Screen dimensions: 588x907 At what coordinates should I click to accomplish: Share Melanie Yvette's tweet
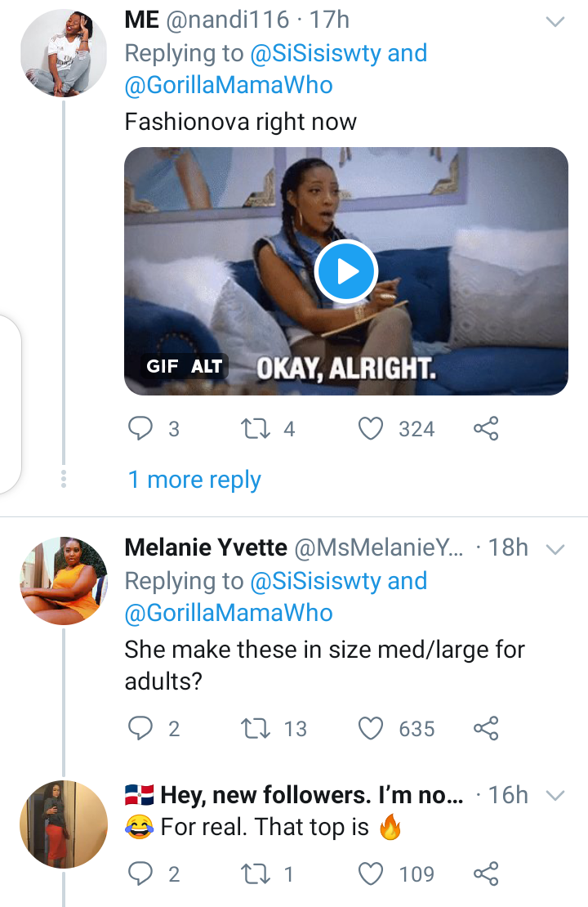coord(485,728)
